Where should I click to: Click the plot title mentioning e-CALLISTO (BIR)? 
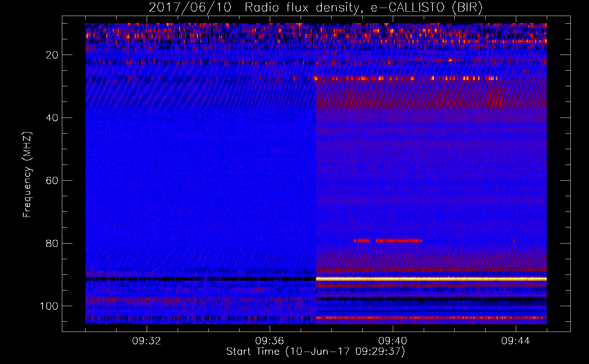click(316, 7)
